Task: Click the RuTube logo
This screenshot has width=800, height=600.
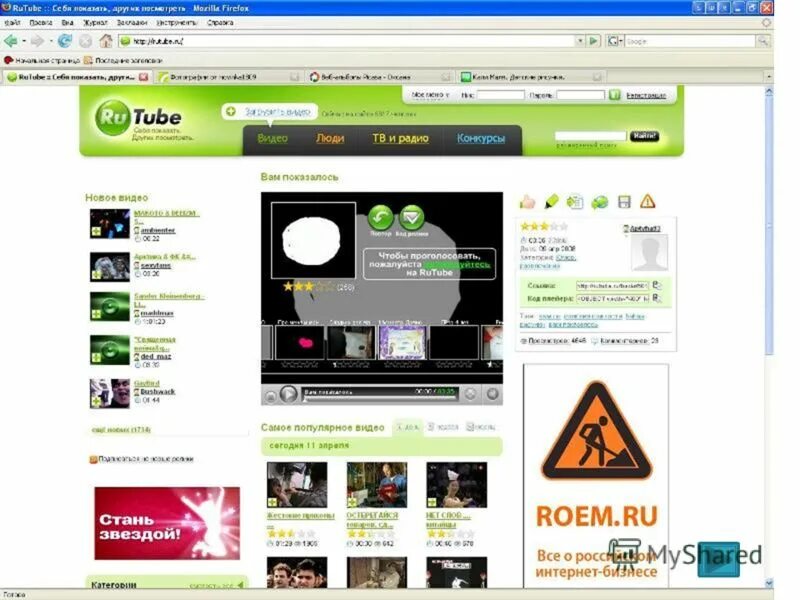Action: coord(139,117)
